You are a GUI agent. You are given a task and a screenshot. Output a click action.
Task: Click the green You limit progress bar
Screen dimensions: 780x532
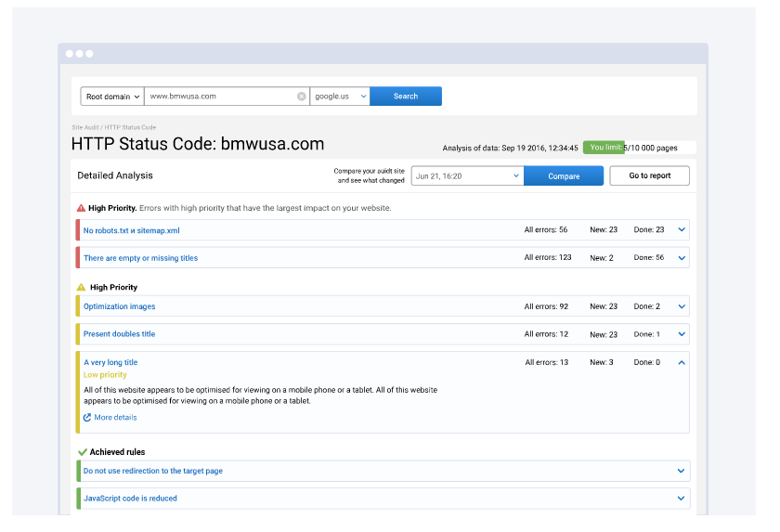[604, 148]
